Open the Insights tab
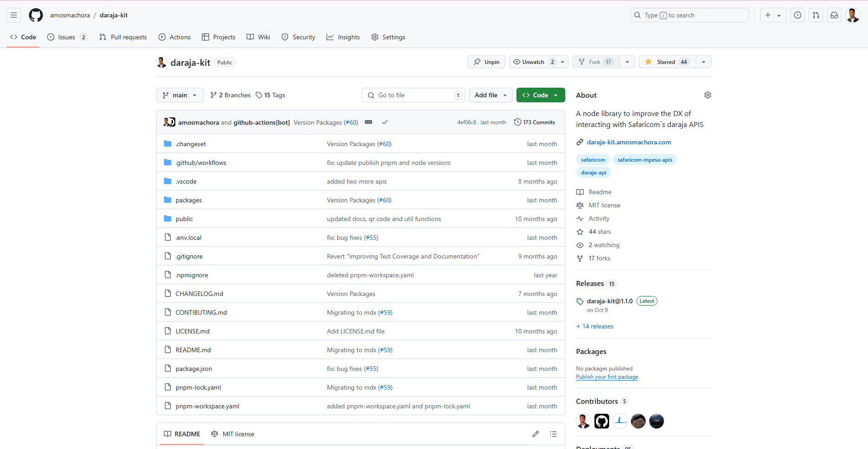868x449 pixels. tap(343, 37)
